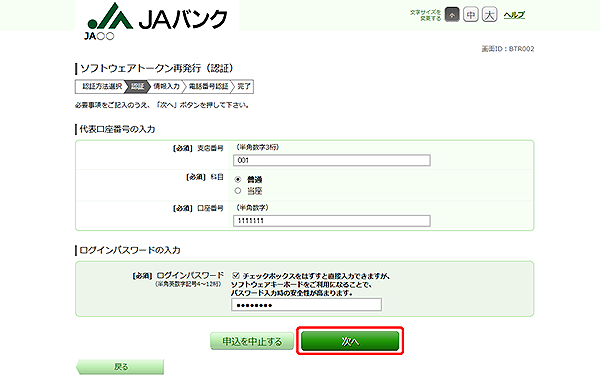Open the ヘルプ help link

tap(514, 15)
